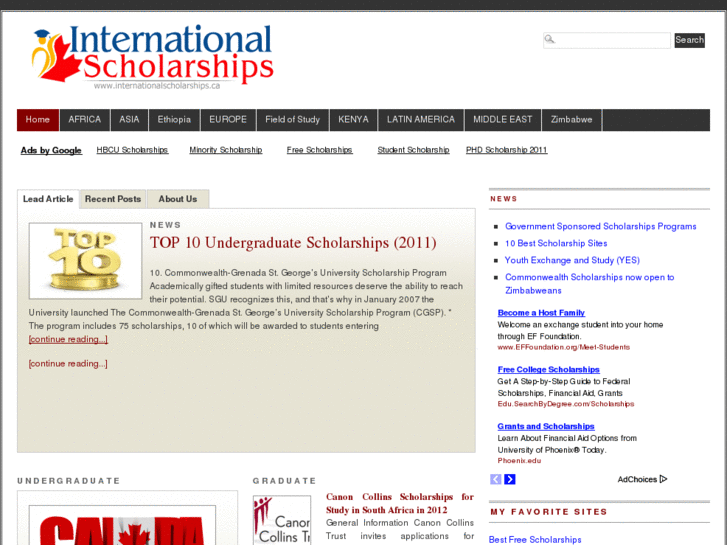Select the Lead Article tab

pyautogui.click(x=48, y=199)
